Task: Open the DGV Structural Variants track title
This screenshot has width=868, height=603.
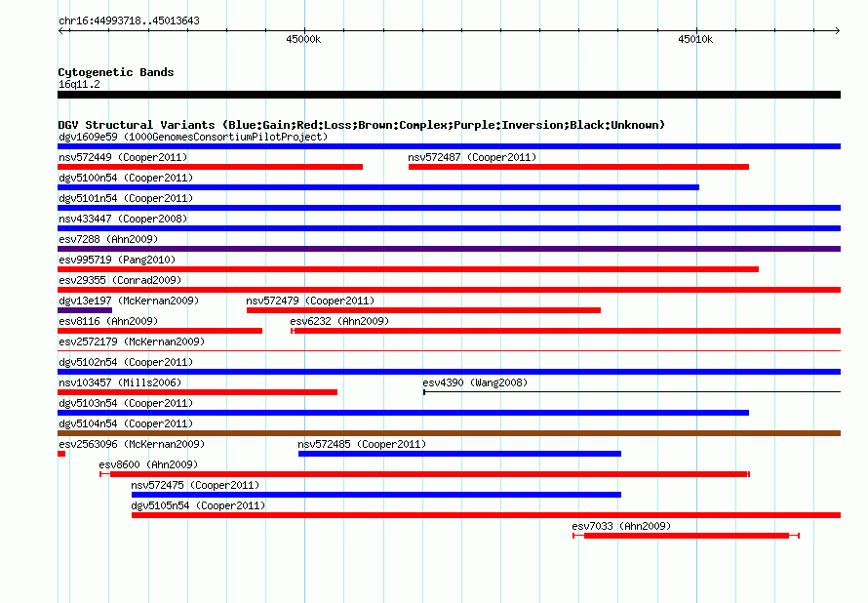Action: click(x=362, y=125)
